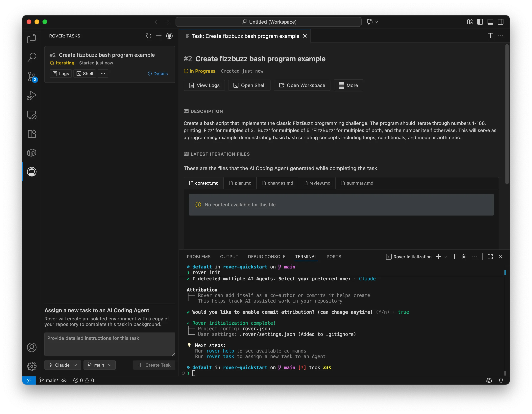Toggle the primary side bar visibility
This screenshot has height=414, width=532.
point(480,22)
